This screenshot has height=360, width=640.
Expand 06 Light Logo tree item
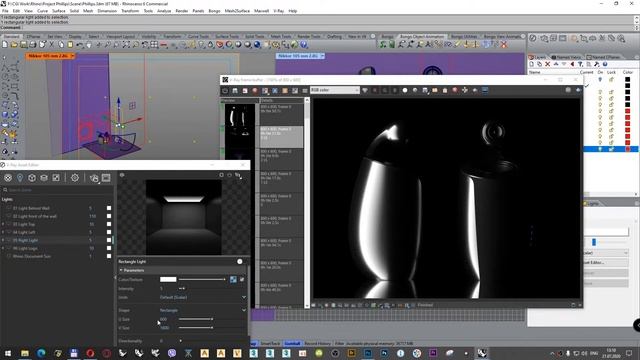coord(3,248)
